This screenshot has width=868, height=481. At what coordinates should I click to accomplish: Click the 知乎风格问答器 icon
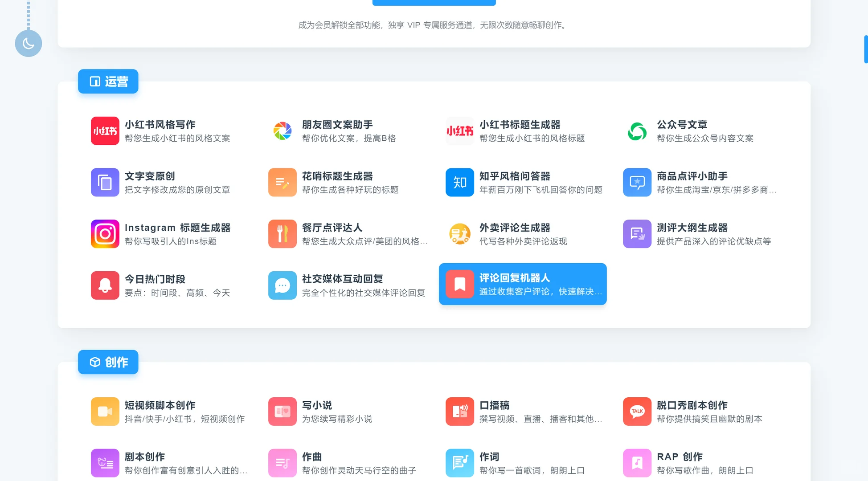click(x=459, y=182)
